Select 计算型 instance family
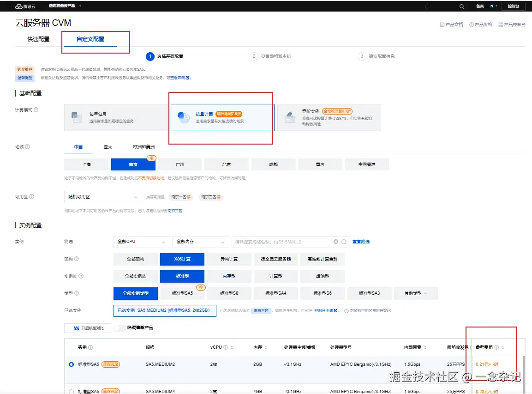The width and height of the screenshot is (532, 394). pos(276,276)
